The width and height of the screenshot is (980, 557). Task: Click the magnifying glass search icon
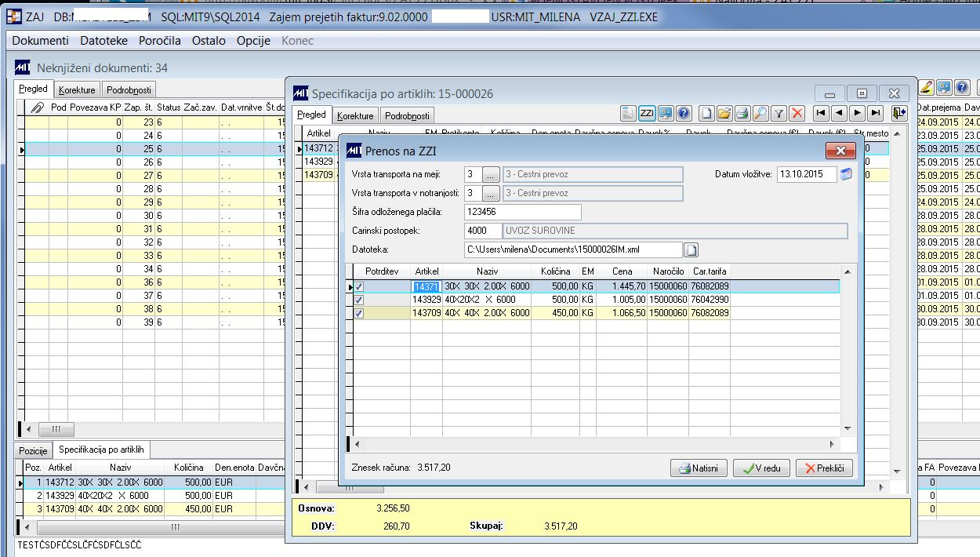(x=760, y=113)
